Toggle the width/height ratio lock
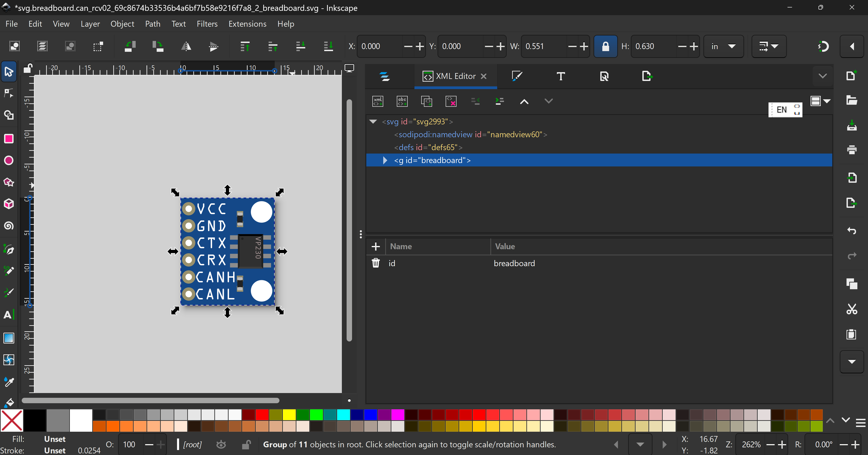The height and width of the screenshot is (455, 868). (x=605, y=46)
